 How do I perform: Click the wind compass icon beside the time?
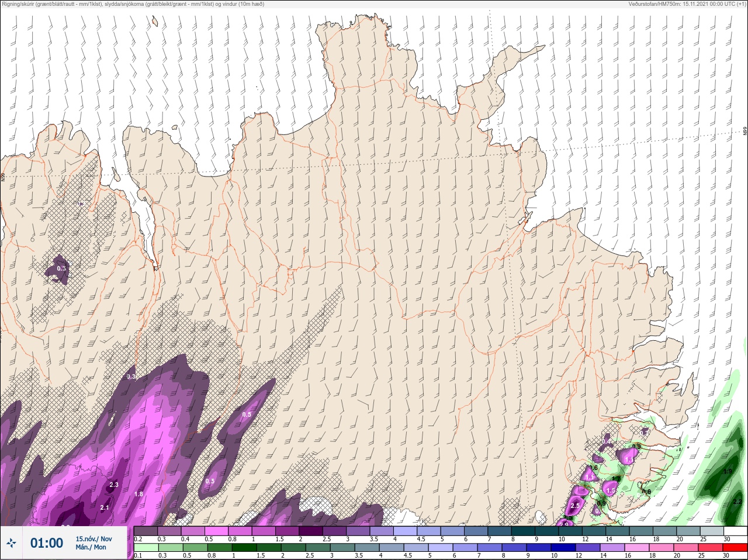coord(11,543)
